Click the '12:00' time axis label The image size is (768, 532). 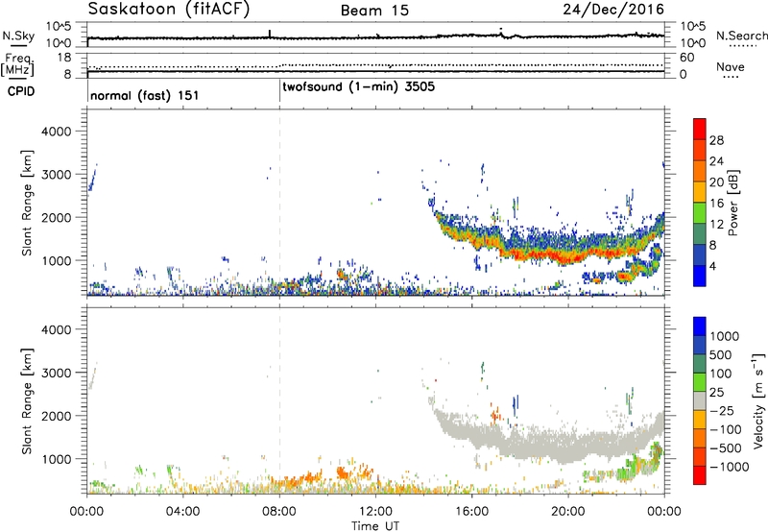pos(375,512)
